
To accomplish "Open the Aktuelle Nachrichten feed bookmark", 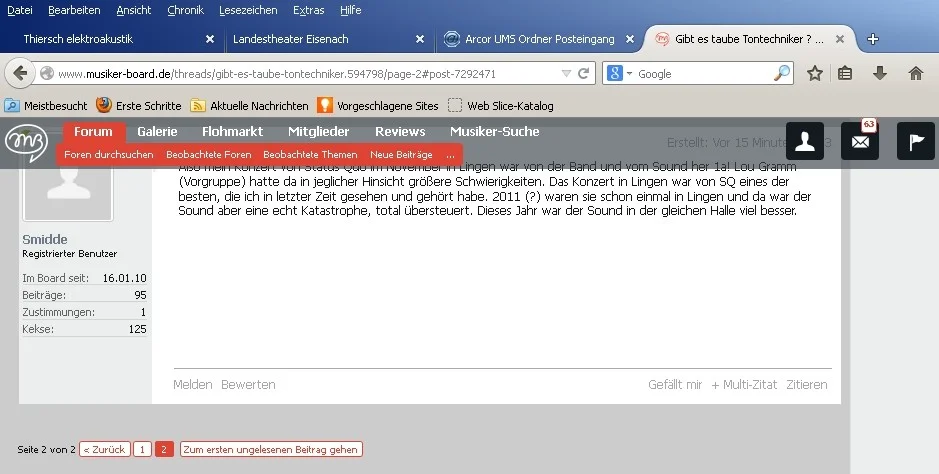I will (x=249, y=106).
